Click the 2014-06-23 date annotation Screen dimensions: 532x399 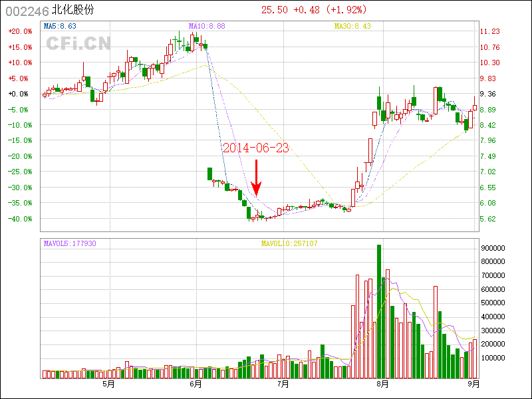(x=256, y=148)
